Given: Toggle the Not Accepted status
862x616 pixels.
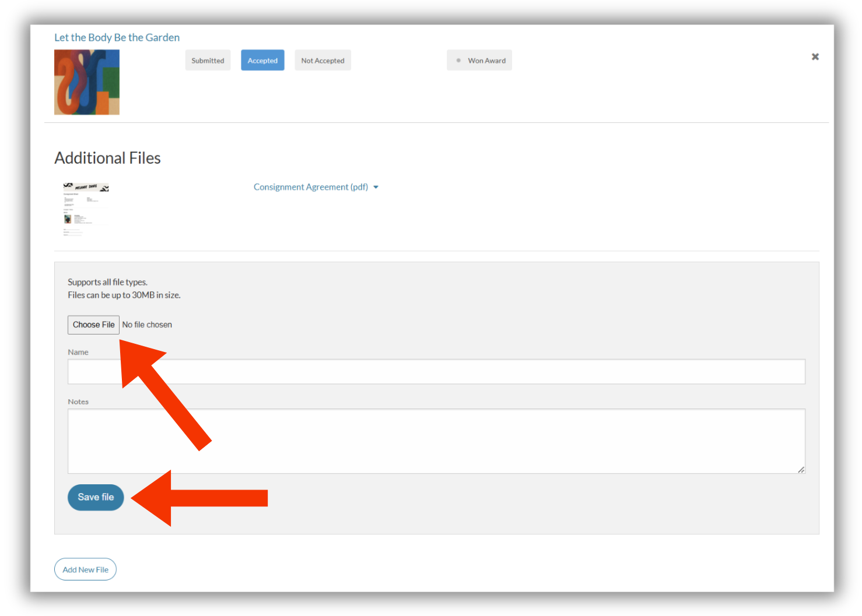Looking at the screenshot, I should point(323,61).
